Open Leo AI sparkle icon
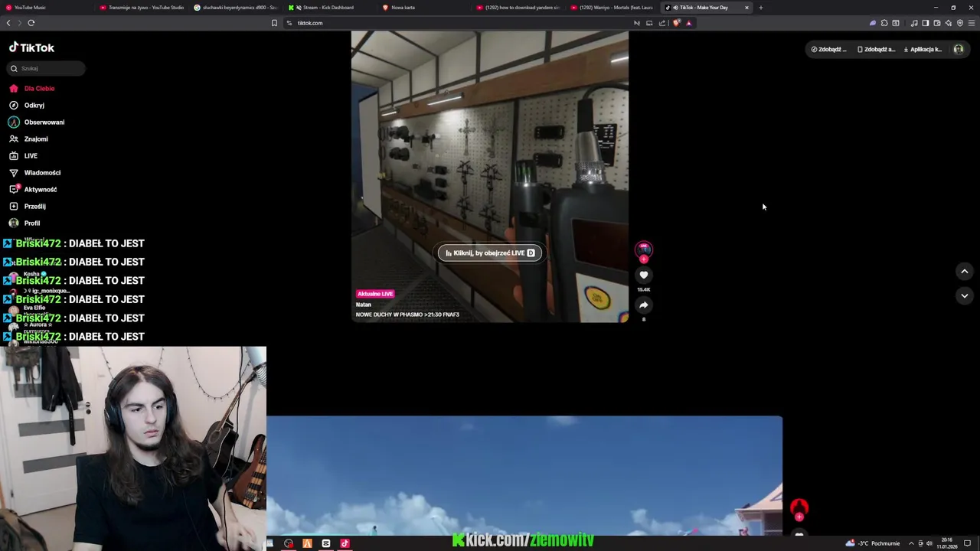 click(949, 23)
